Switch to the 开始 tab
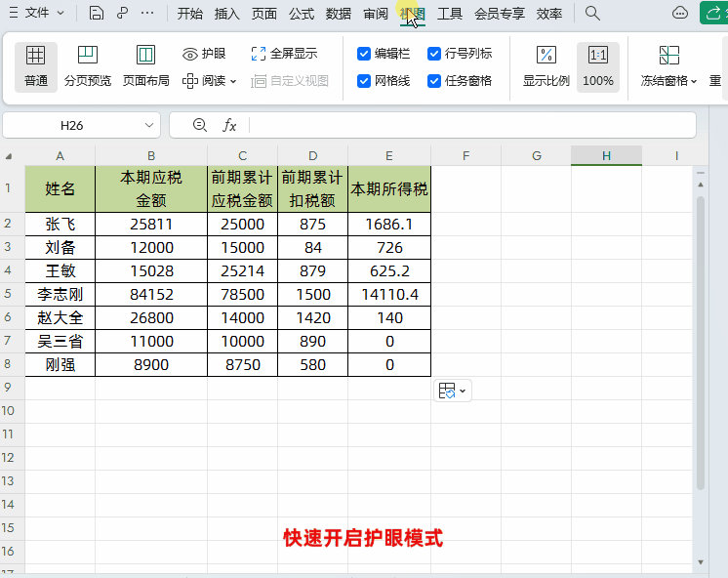Screen dimensions: 728x578 click(x=190, y=14)
